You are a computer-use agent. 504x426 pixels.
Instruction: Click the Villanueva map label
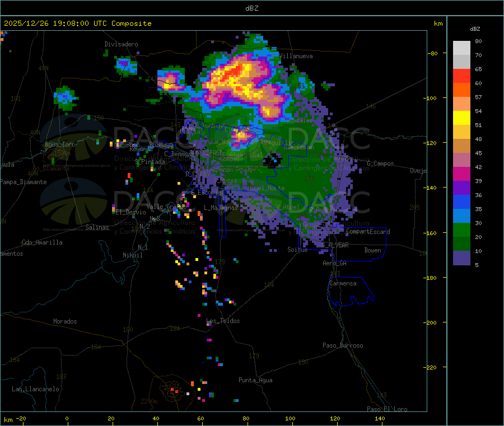coord(296,56)
